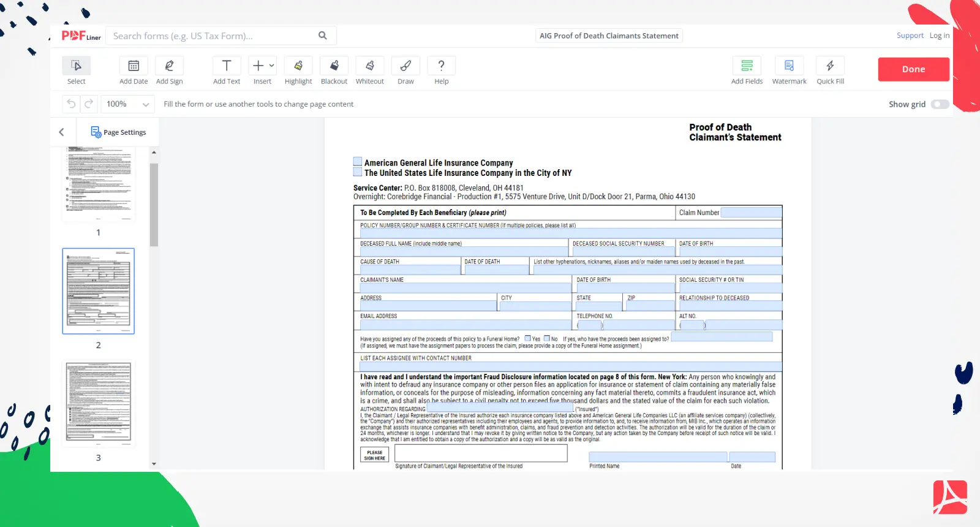This screenshot has width=980, height=527.
Task: Toggle the Show grid switch
Action: pos(940,104)
